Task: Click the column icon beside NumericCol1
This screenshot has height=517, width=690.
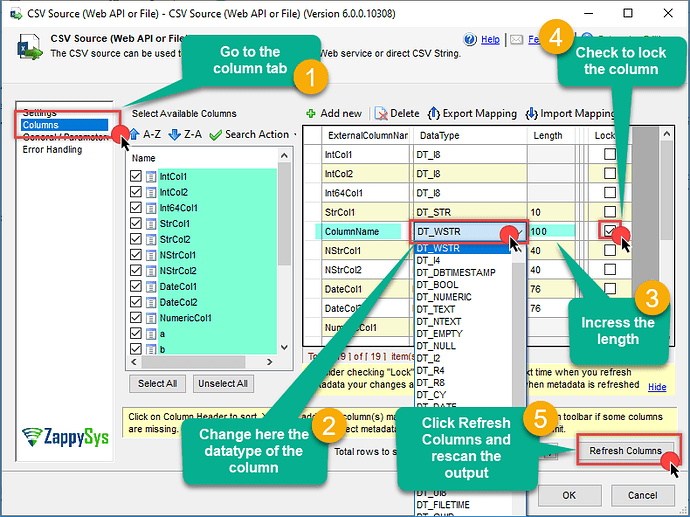Action: click(x=151, y=318)
